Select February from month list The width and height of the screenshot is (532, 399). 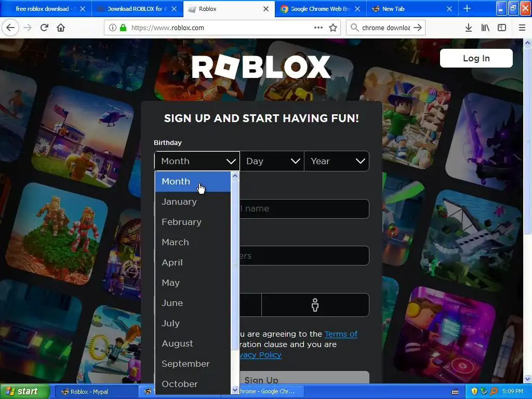(193, 222)
